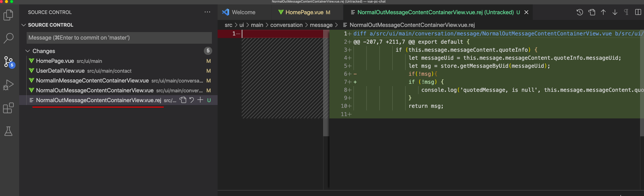Stage the .rej file with plus icon
This screenshot has width=644, height=196.
200,100
